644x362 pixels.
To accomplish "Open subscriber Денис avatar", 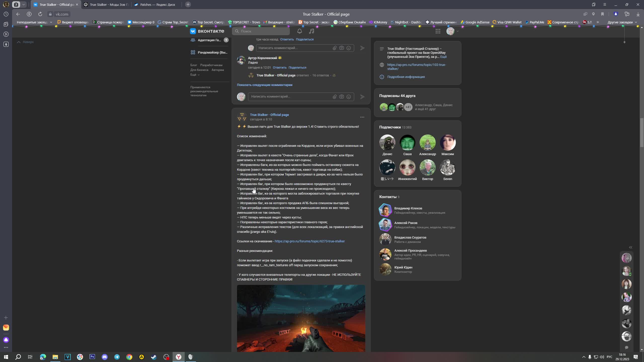I will [387, 142].
